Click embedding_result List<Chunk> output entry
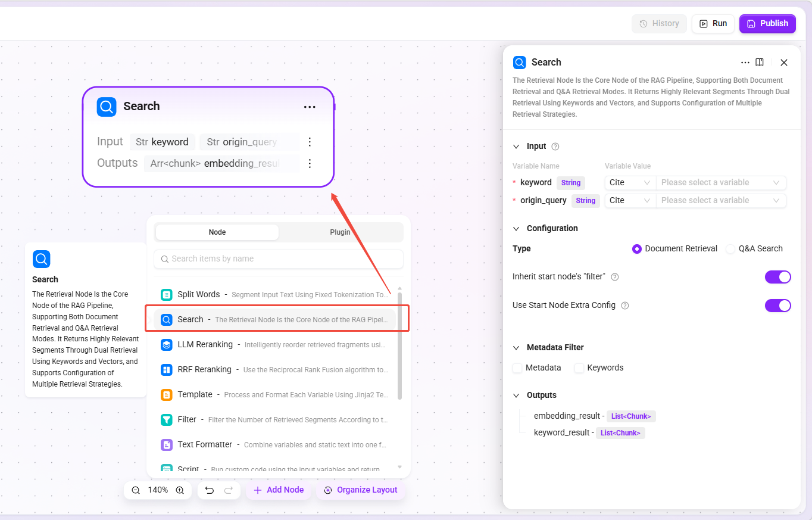The width and height of the screenshot is (812, 520). [x=595, y=416]
